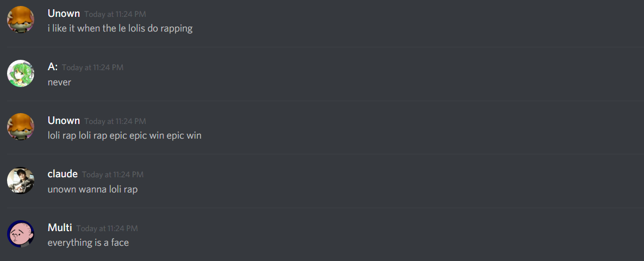The image size is (644, 261).
Task: Select message 'unown wanna loli rap'
Action: pos(92,189)
